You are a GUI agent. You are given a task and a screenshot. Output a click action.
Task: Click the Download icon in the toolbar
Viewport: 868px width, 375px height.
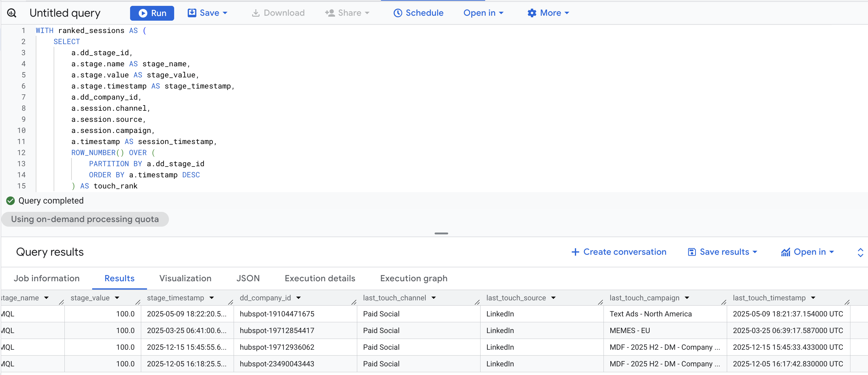click(256, 13)
